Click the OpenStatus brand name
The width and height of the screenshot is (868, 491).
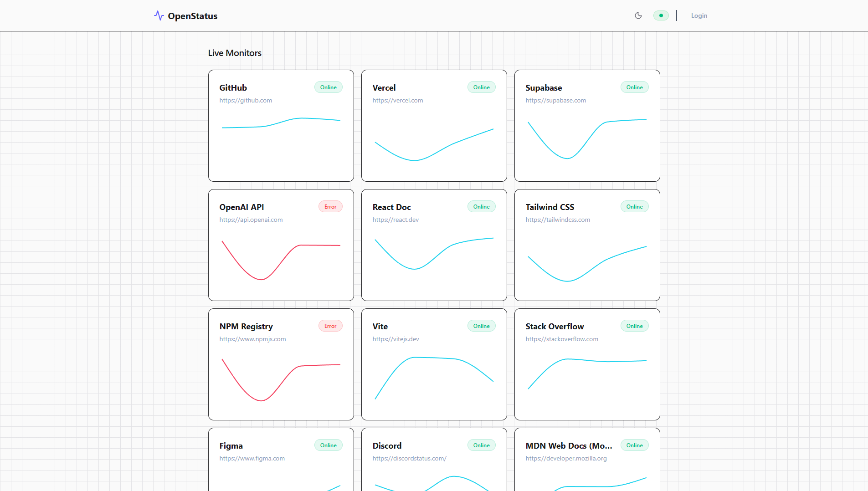pos(193,16)
